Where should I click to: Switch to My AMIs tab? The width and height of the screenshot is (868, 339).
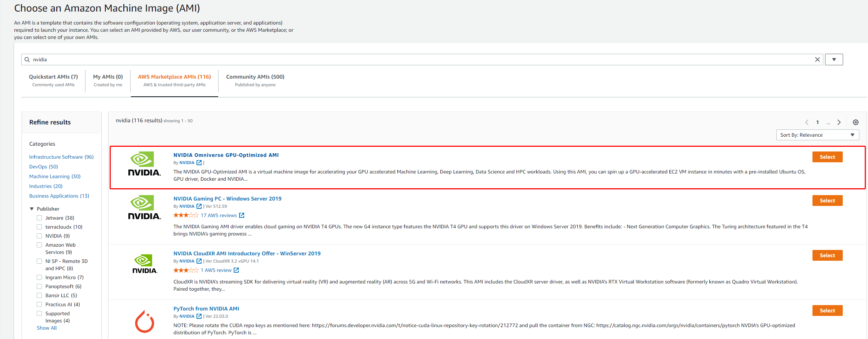click(108, 80)
